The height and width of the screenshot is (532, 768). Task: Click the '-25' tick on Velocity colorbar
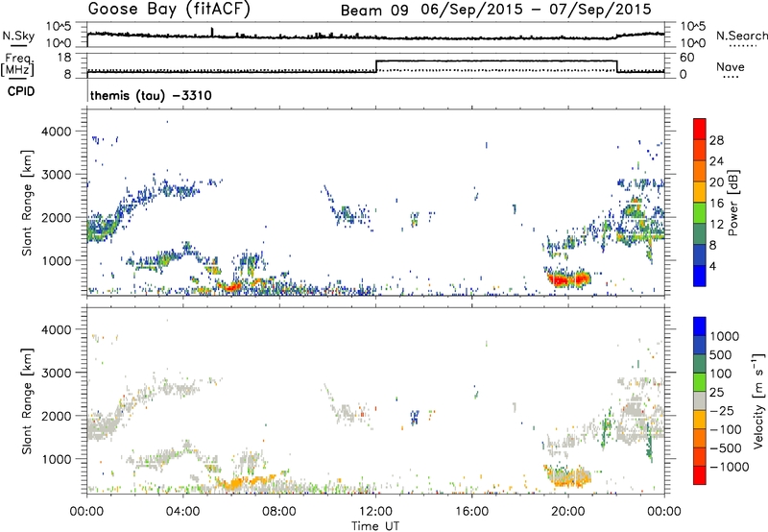(x=722, y=410)
